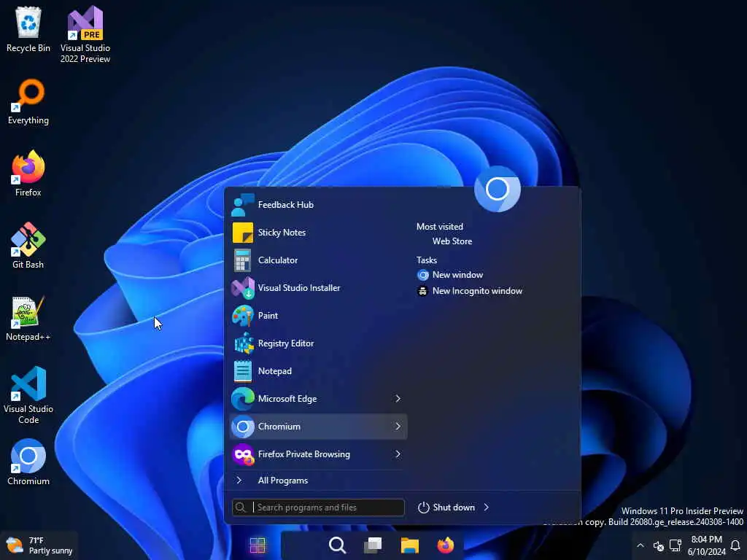Click muted volume tray icon

659,545
